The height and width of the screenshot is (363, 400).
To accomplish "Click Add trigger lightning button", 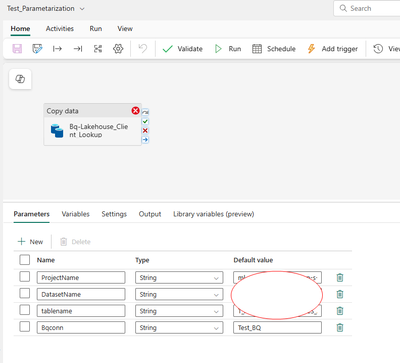I will (x=332, y=49).
